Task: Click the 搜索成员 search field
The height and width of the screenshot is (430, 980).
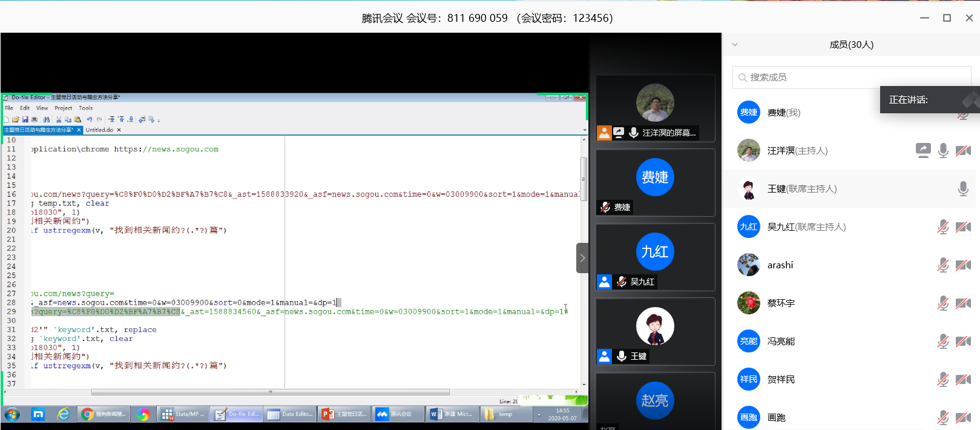Action: pyautogui.click(x=847, y=78)
